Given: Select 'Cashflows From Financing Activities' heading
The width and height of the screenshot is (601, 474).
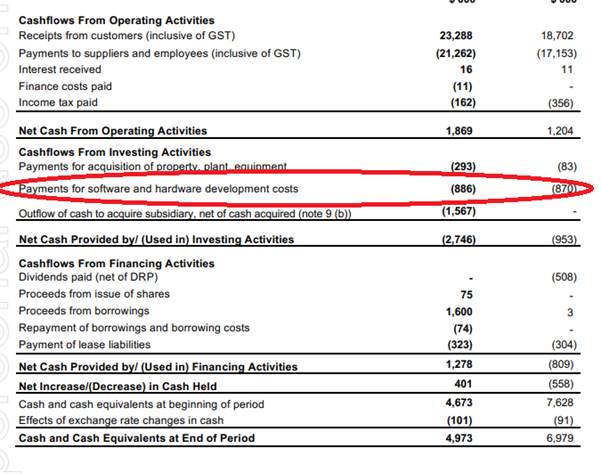Looking at the screenshot, I should point(117,263).
